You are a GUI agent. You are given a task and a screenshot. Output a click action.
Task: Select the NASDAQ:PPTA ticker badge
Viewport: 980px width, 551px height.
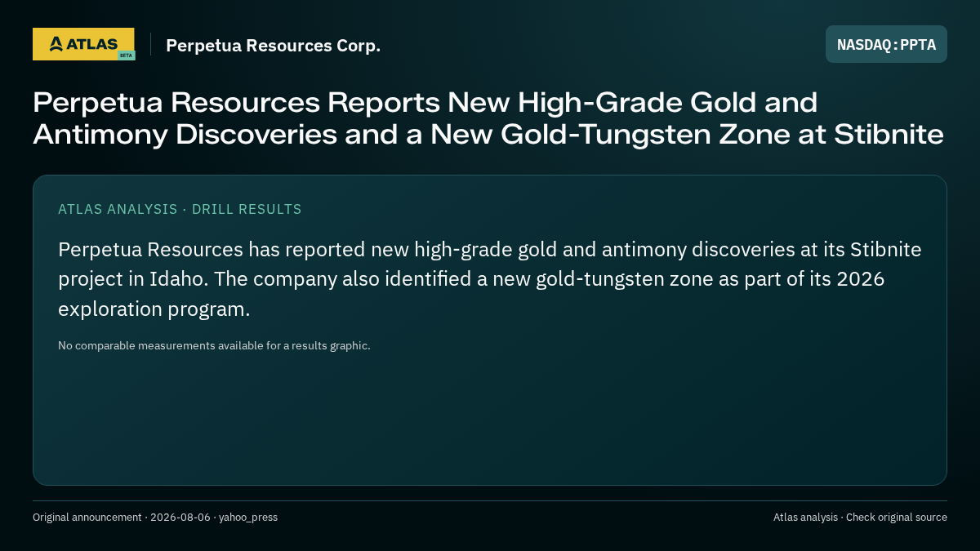pos(886,44)
